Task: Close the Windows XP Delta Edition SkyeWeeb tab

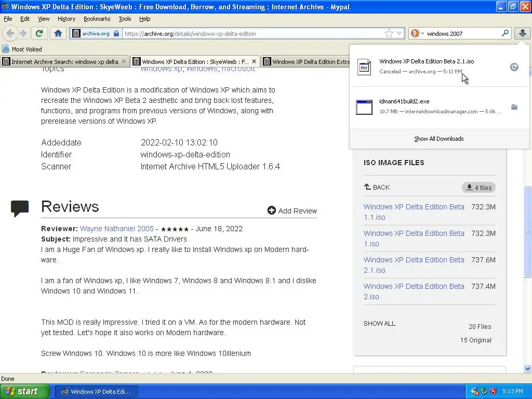Action: [x=254, y=61]
